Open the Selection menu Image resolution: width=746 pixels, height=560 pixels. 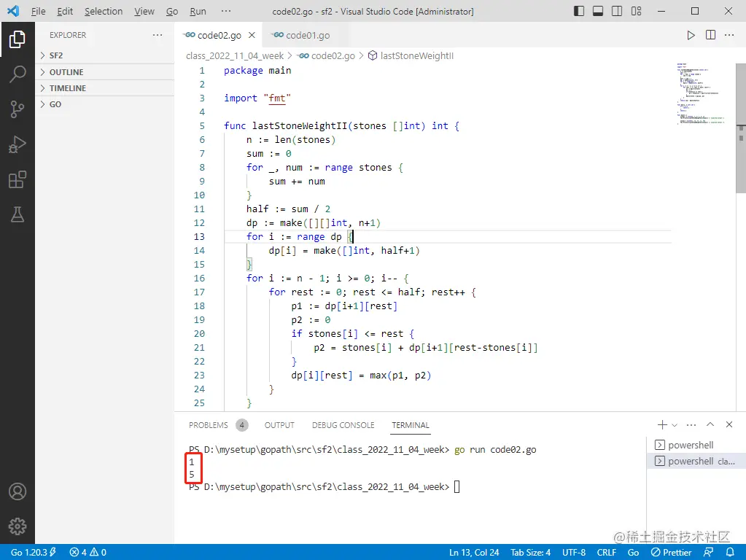click(x=104, y=11)
